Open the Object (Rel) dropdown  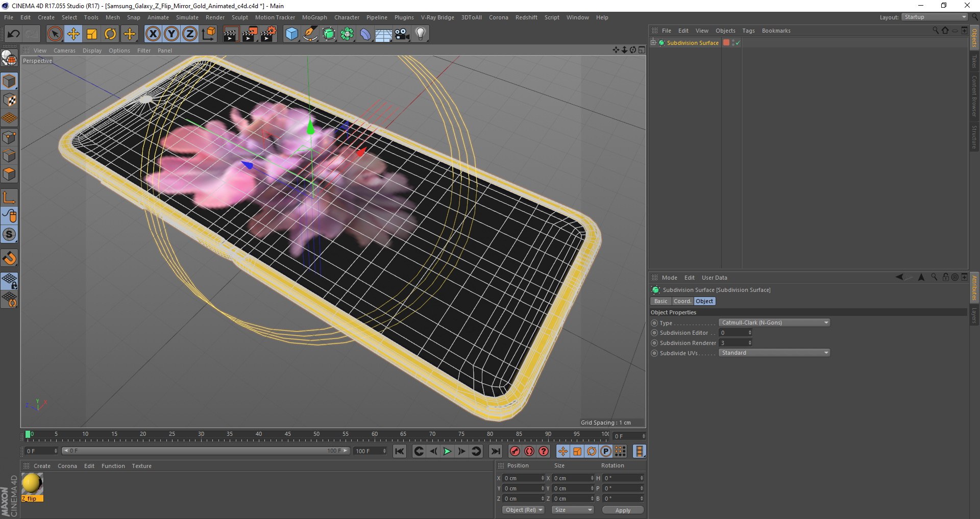523,510
